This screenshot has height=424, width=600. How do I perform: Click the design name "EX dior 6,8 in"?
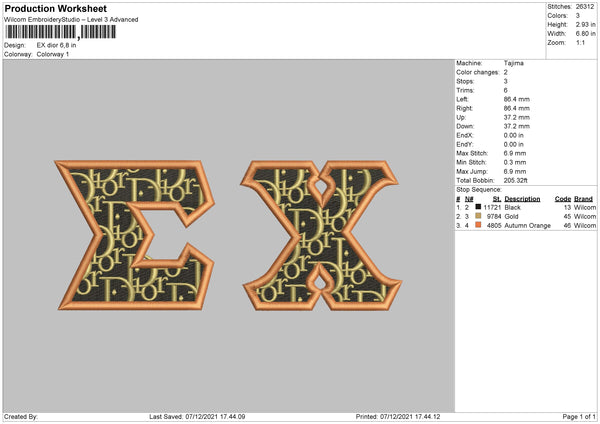[56, 45]
